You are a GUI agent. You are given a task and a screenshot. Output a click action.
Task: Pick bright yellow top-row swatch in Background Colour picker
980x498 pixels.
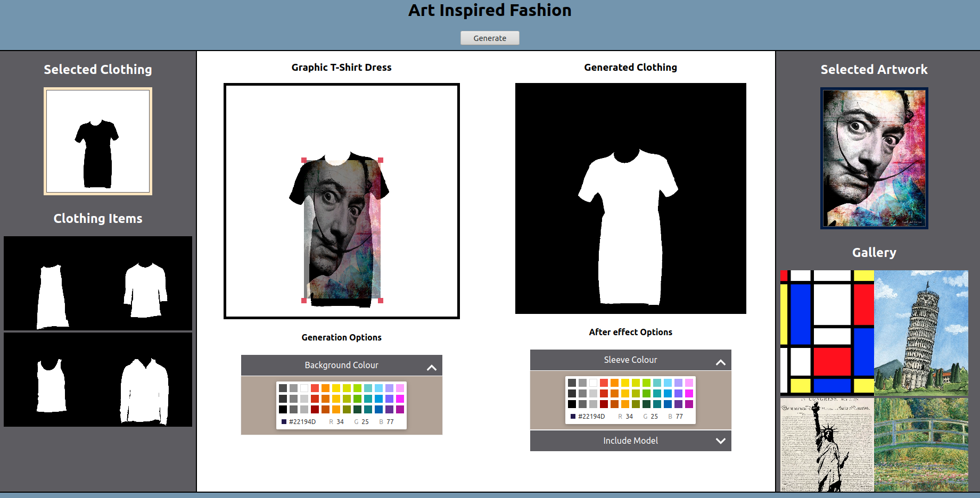click(336, 388)
